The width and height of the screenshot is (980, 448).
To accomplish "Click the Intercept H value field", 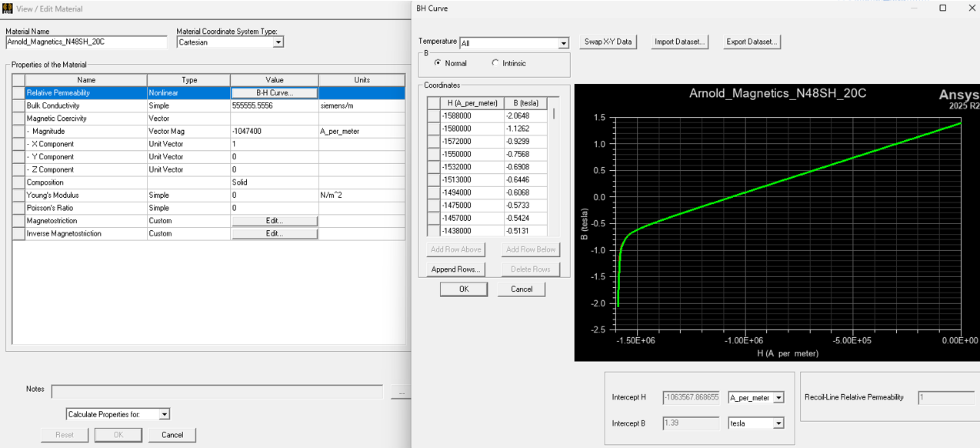I will click(691, 398).
